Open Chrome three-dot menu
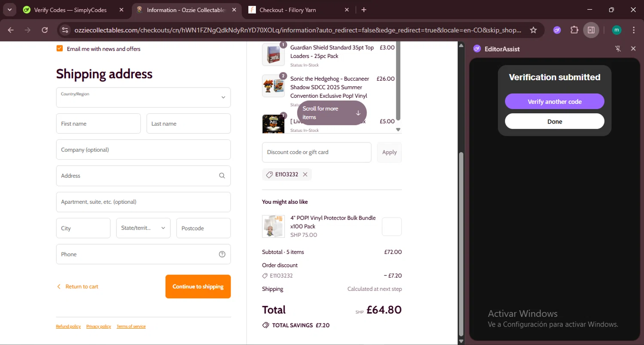Screen dimensions: 644x345 634,30
